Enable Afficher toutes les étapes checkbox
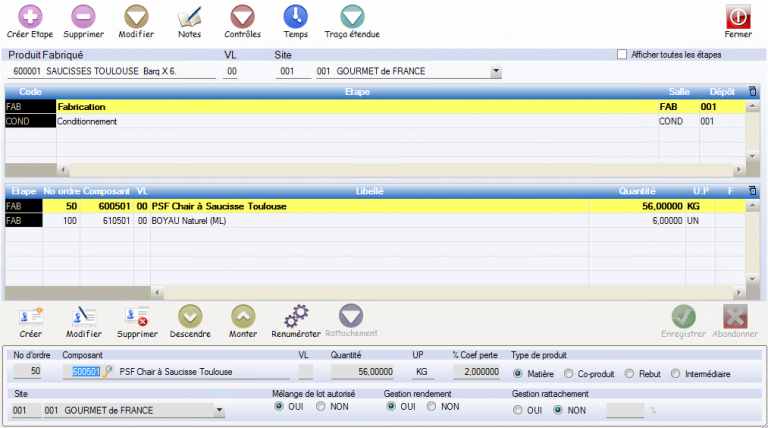 [622, 54]
